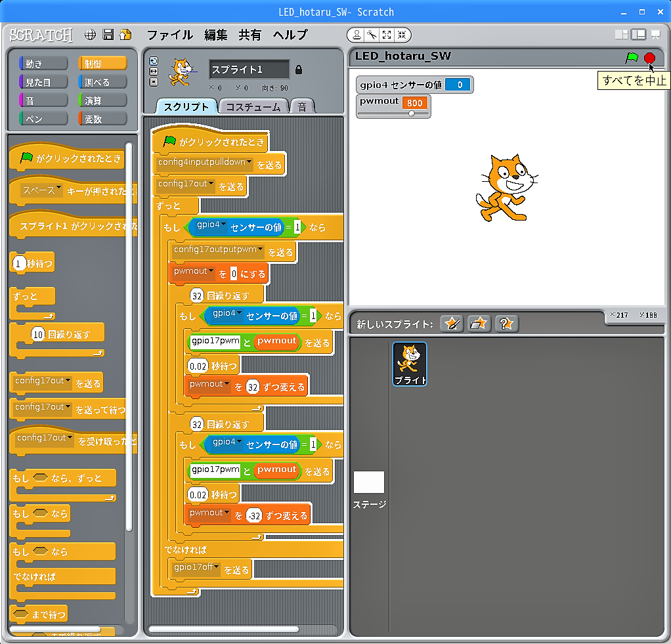Click the gpio4 センサーの値 stage monitor
This screenshot has height=644, width=671.
(x=414, y=85)
